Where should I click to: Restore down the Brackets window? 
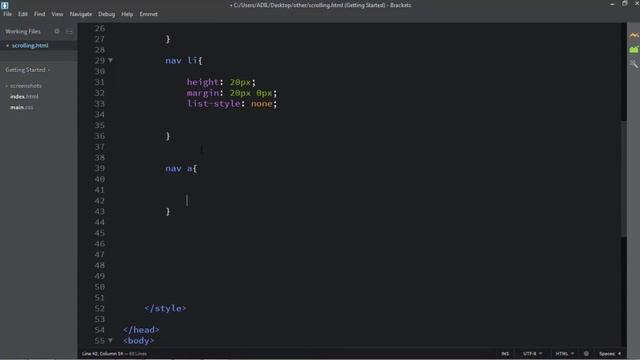(x=624, y=4)
